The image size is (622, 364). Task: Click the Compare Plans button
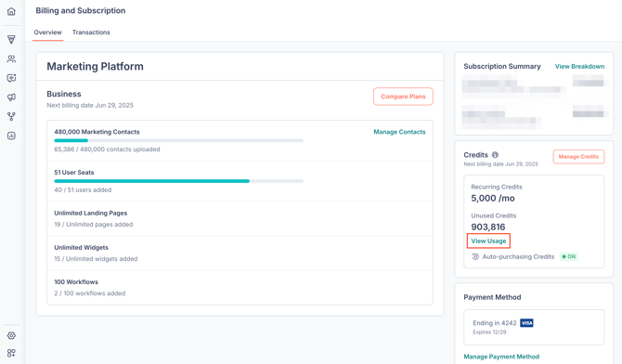pos(403,97)
